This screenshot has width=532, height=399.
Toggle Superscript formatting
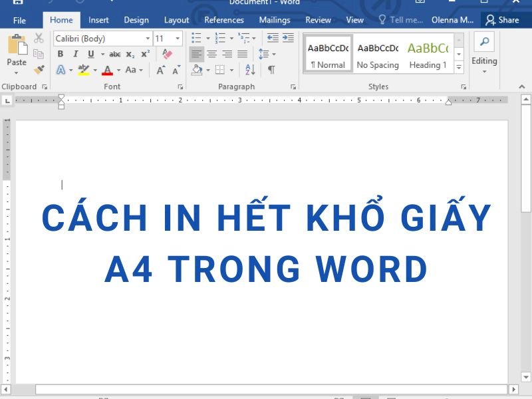tap(146, 54)
